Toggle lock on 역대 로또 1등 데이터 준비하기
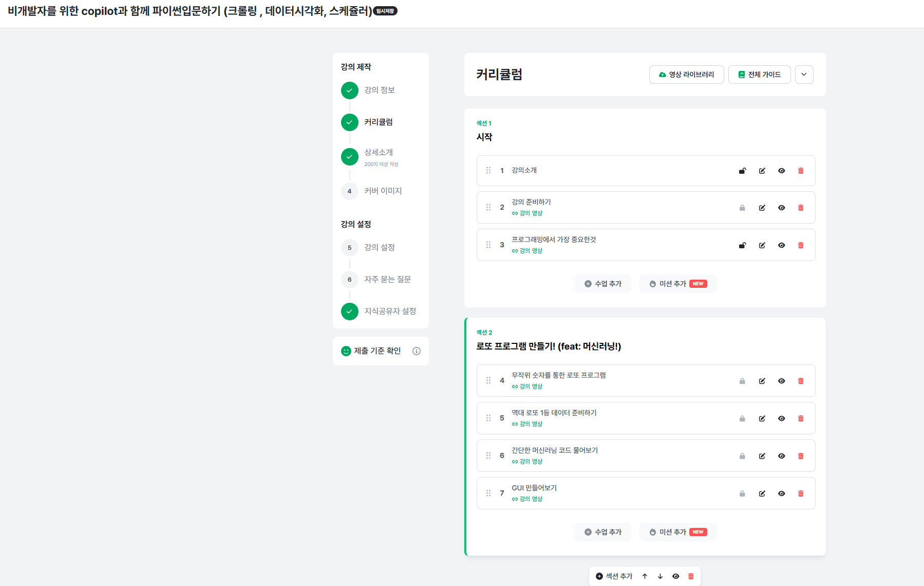 [x=742, y=418]
